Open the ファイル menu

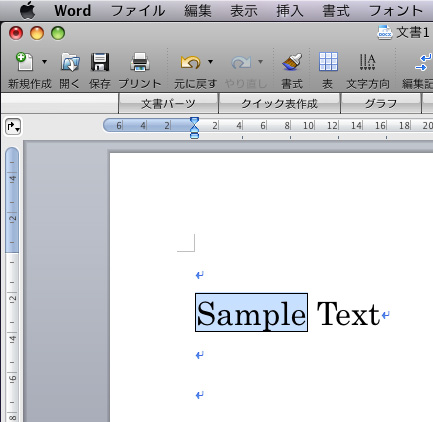pyautogui.click(x=138, y=11)
